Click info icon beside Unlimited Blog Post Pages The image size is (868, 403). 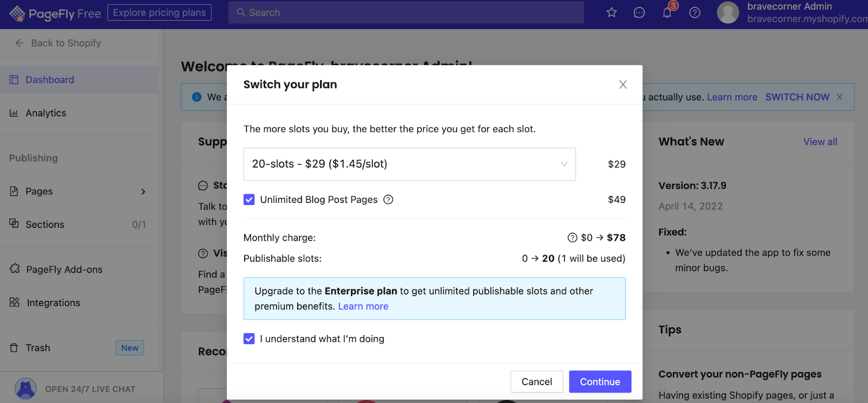tap(388, 200)
